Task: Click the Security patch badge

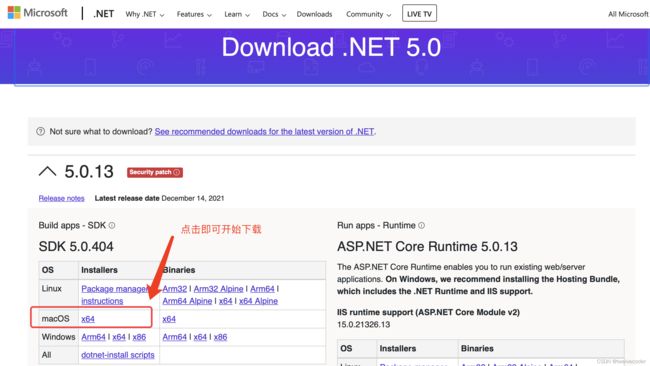Action: coord(155,172)
